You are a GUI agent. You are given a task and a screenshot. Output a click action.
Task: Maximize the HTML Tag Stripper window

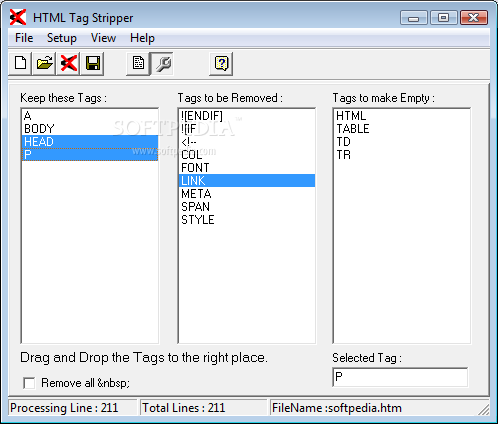coord(443,18)
